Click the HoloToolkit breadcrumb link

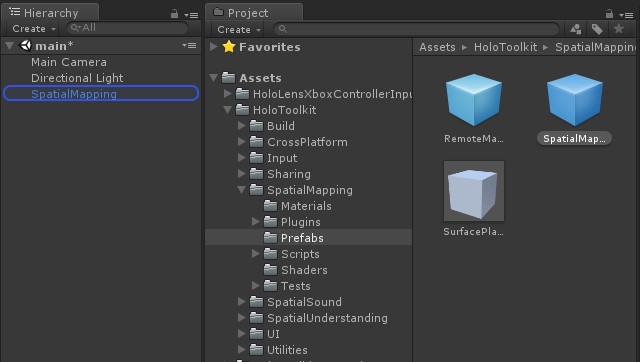(x=505, y=47)
